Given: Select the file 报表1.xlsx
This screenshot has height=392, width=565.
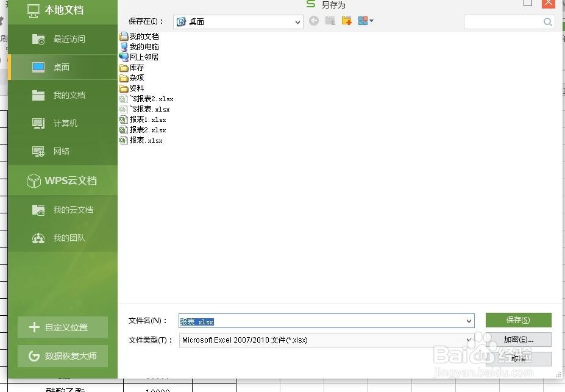Looking at the screenshot, I should [143, 119].
